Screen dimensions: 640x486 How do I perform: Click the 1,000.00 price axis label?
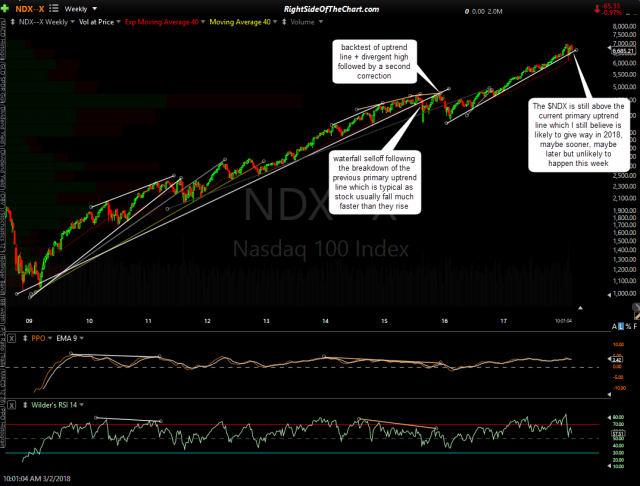click(x=624, y=293)
